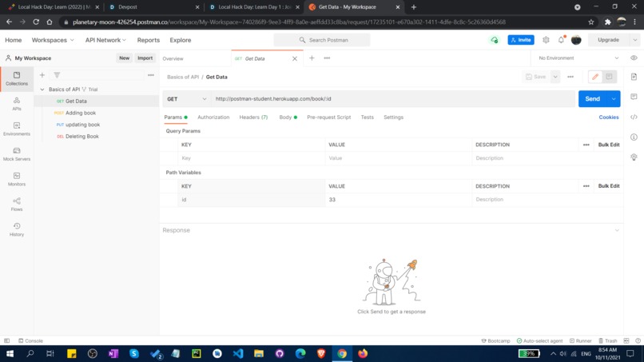644x362 pixels.
Task: Open the documentation icon in right sidebar
Action: click(634, 77)
